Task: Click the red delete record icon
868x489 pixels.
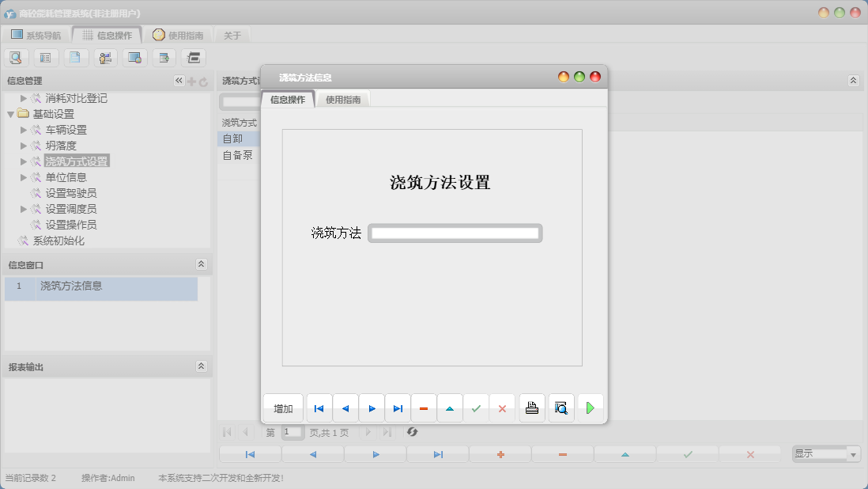Action: click(x=424, y=407)
